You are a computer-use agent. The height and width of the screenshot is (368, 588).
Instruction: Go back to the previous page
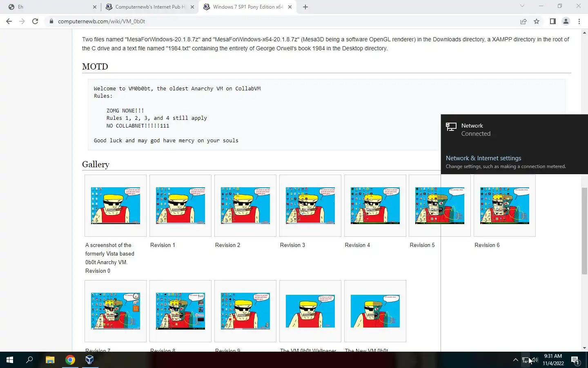coord(9,21)
